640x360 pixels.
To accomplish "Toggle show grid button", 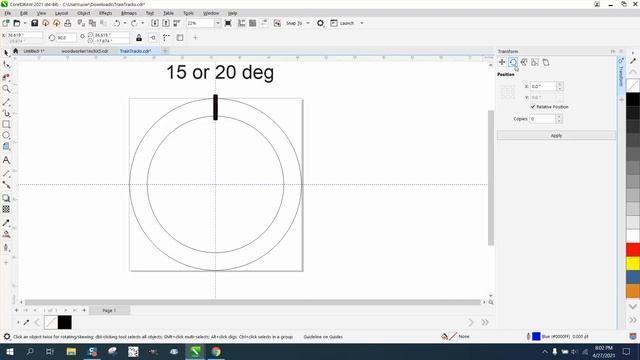I will (x=253, y=23).
